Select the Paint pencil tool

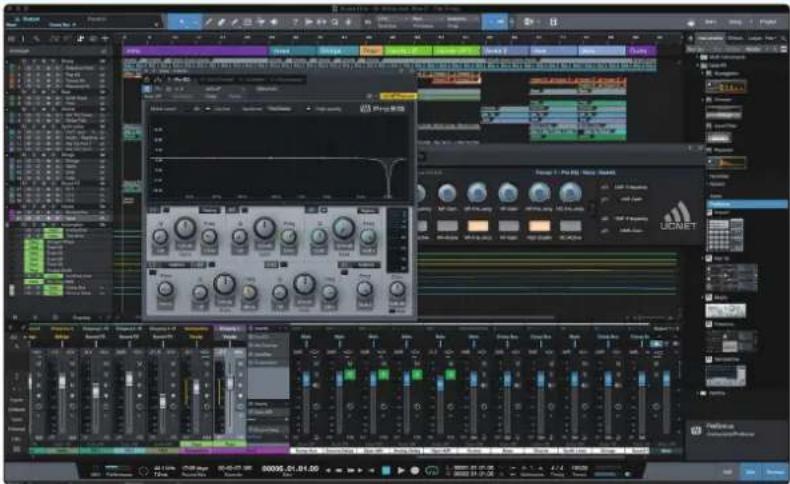click(x=234, y=22)
